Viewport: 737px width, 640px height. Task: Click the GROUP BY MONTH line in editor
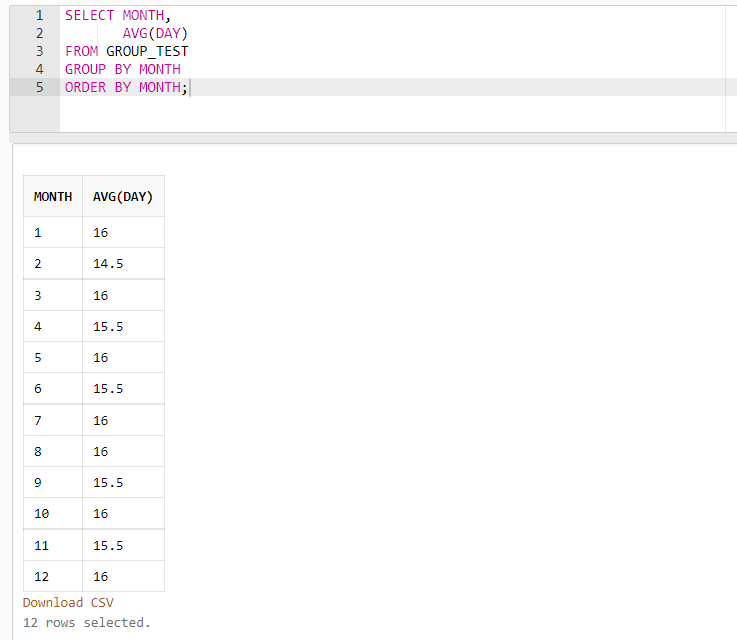tap(123, 69)
